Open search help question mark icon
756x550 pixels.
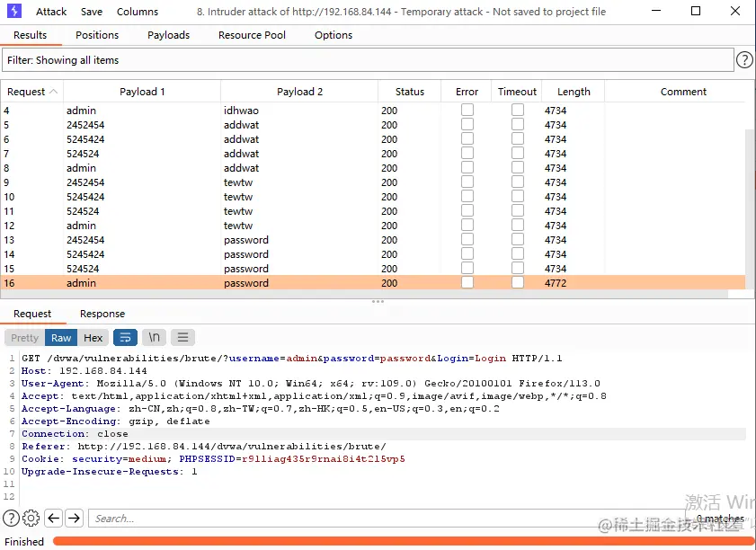(x=11, y=519)
